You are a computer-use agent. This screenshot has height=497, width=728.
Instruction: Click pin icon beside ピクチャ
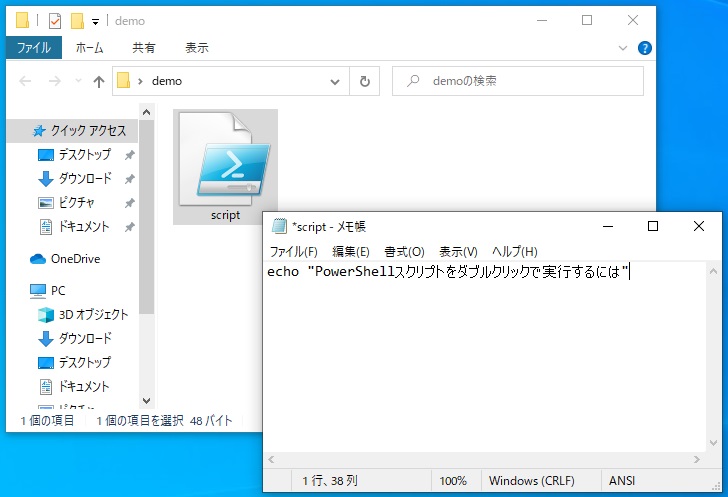[x=130, y=203]
